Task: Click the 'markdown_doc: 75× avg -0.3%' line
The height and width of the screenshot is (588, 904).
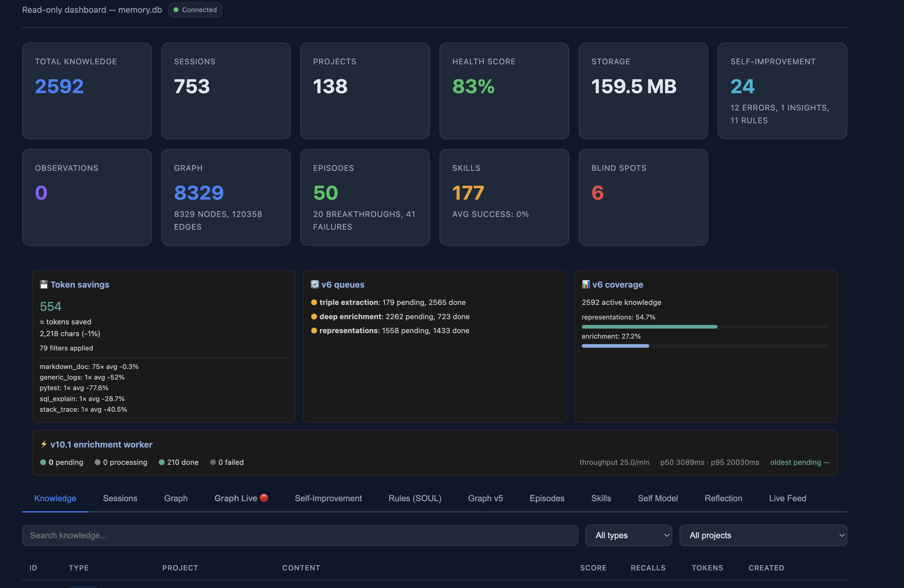Action: tap(89, 367)
